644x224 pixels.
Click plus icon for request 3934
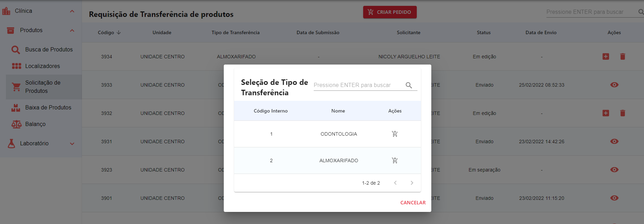[606, 57]
